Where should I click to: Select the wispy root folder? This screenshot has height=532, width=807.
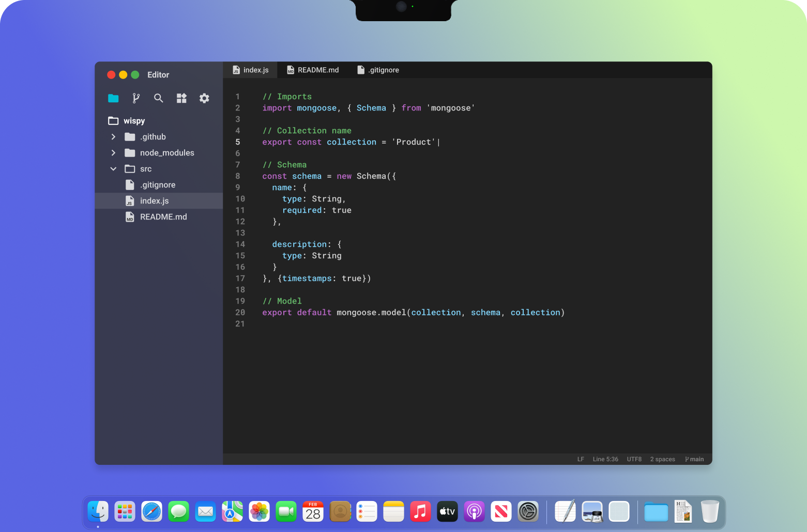tap(127, 121)
